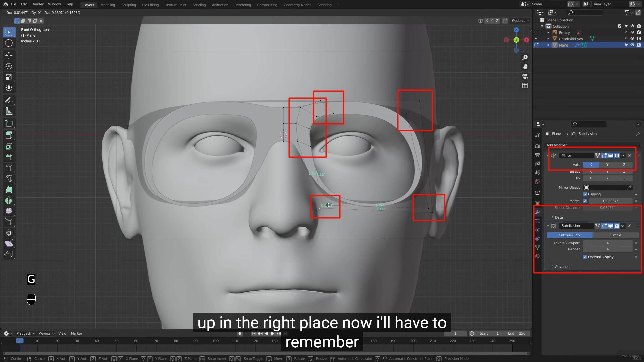
Task: Select the Move tool in toolbar
Action: pos(9,55)
